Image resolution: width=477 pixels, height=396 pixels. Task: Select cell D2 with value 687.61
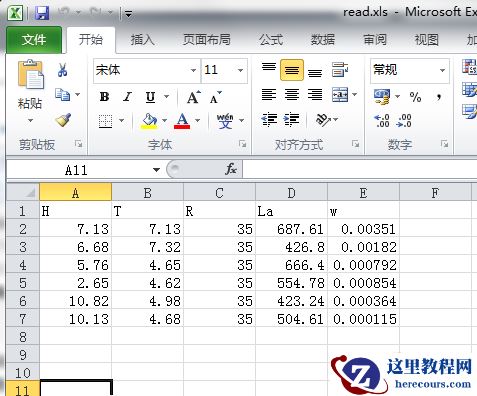point(292,229)
